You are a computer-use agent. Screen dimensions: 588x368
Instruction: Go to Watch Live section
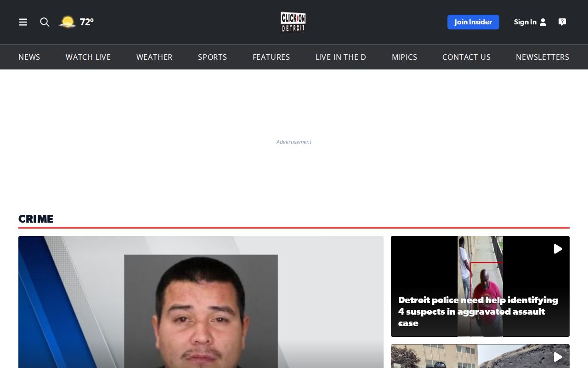click(x=88, y=57)
